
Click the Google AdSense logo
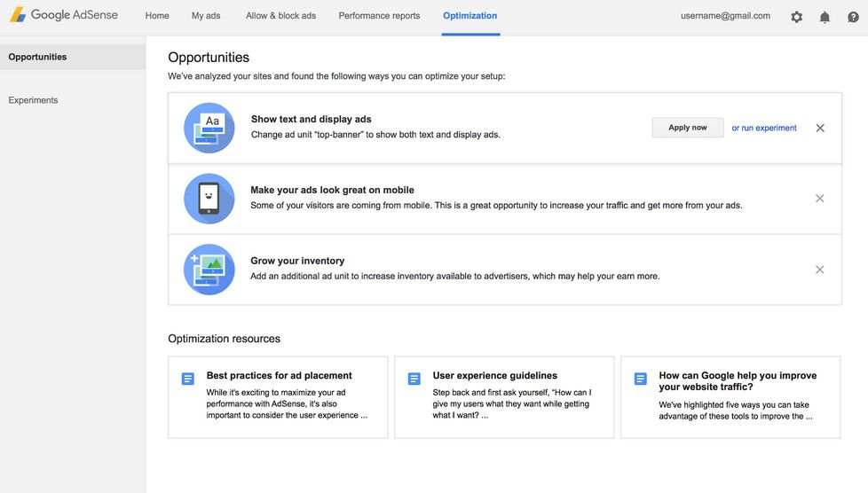tap(64, 15)
